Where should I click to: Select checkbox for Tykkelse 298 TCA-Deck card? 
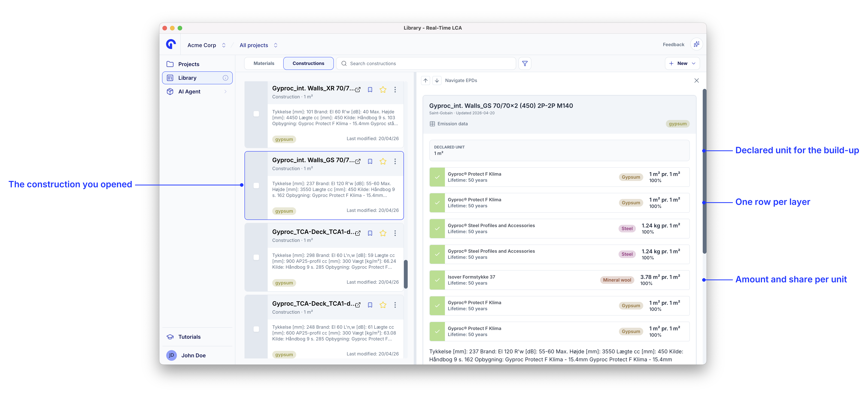(256, 257)
